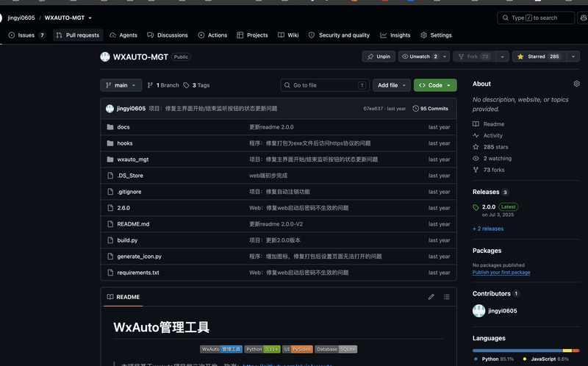This screenshot has height=366, width=588.
Task: Open commit hash 67ea637
Action: pyautogui.click(x=373, y=108)
